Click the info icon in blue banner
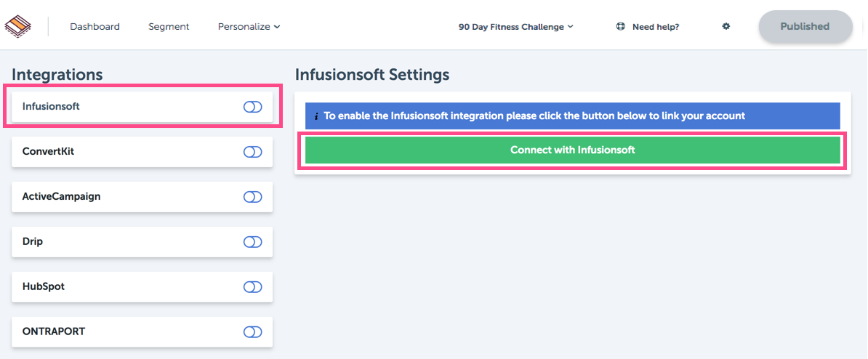 (316, 116)
